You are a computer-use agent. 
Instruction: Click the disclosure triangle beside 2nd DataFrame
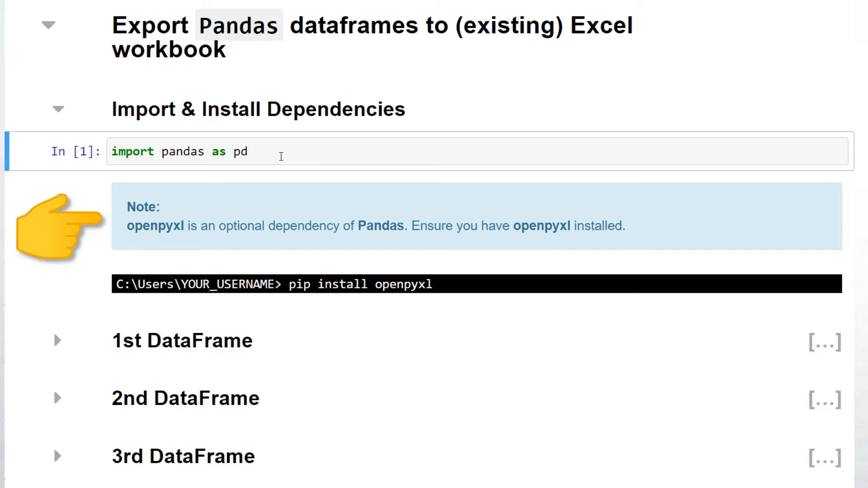click(x=57, y=398)
